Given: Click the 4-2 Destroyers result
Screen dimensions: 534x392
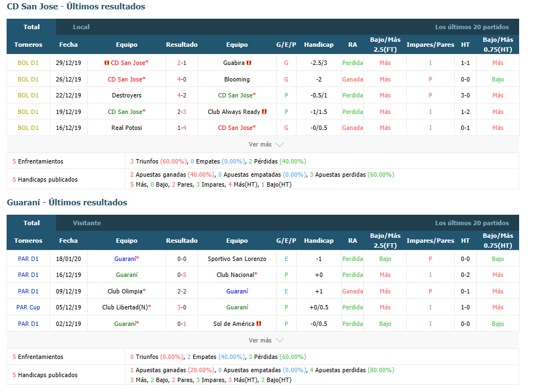Looking at the screenshot, I should point(182,95).
